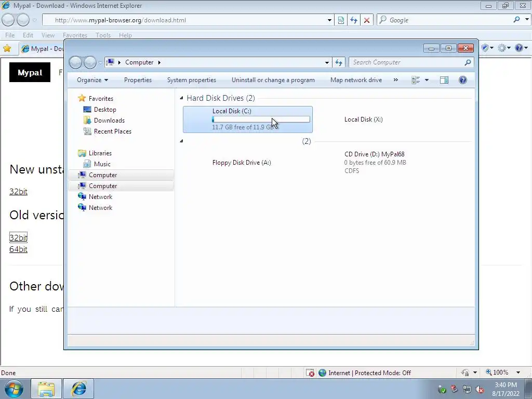Click Properties in the Explorer toolbar
Viewport: 532px width, 399px height.
(x=138, y=80)
